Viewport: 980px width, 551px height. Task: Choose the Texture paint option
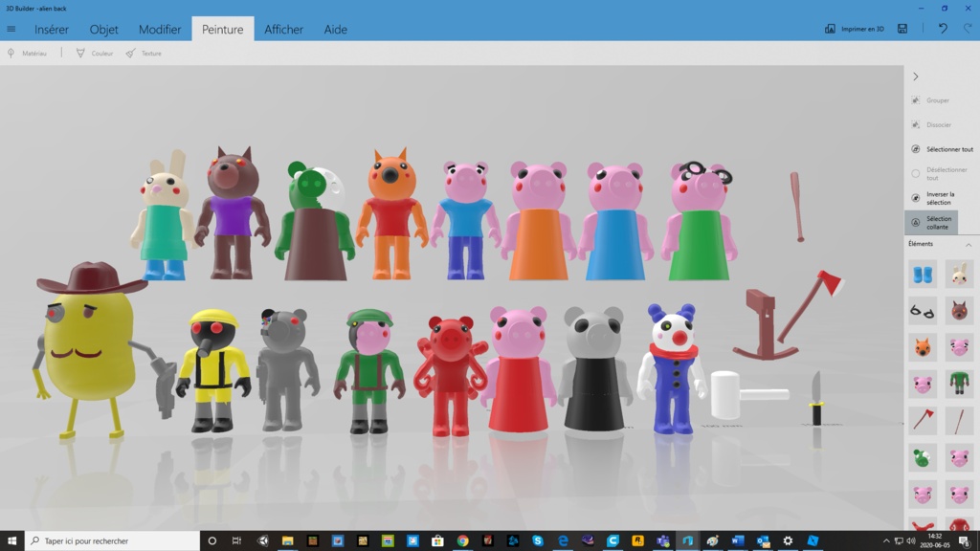[144, 54]
